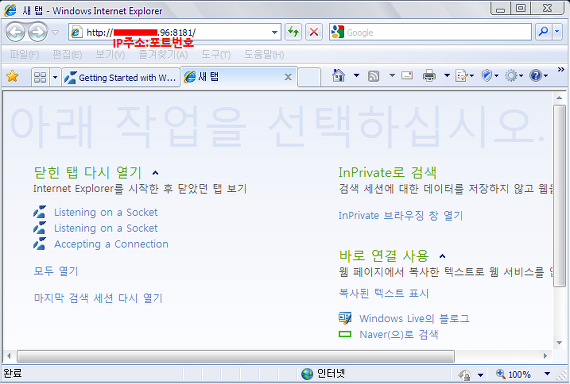Run search with the magnifier icon
570x384 pixels.
pyautogui.click(x=543, y=32)
